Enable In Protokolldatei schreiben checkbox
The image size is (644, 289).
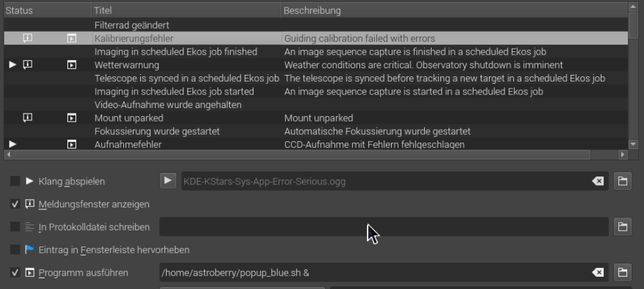(x=15, y=226)
